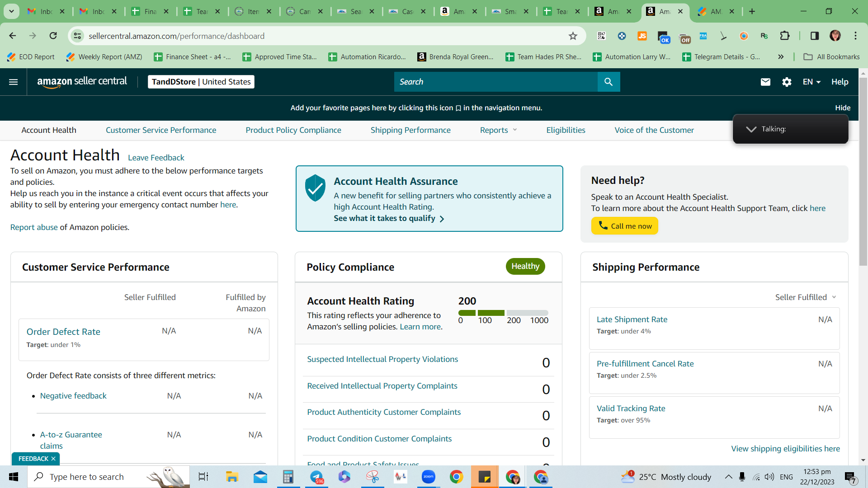Click the Learn more link

420,327
